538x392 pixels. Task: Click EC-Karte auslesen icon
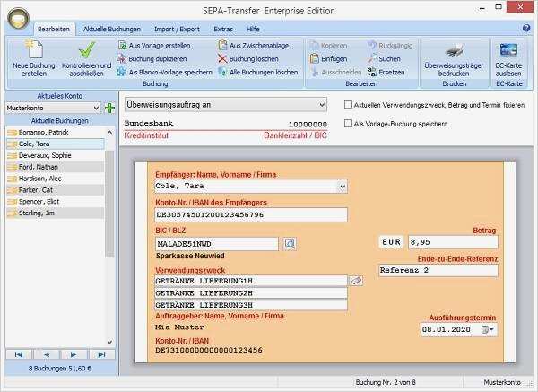click(508, 50)
